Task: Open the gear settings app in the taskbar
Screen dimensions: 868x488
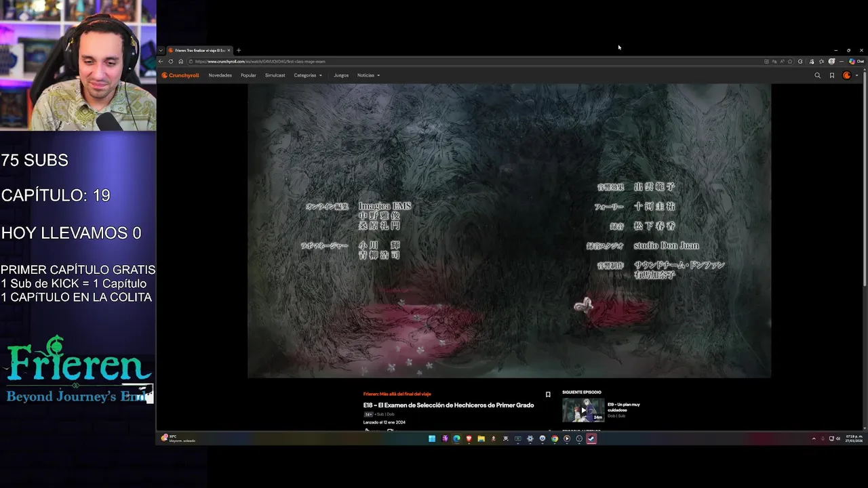Action: (x=530, y=439)
